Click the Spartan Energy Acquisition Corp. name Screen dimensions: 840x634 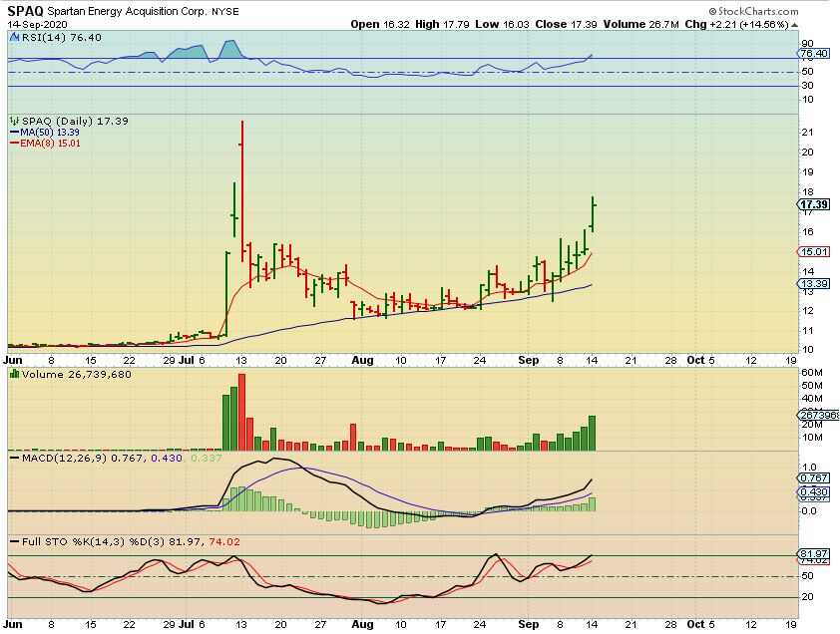(127, 11)
